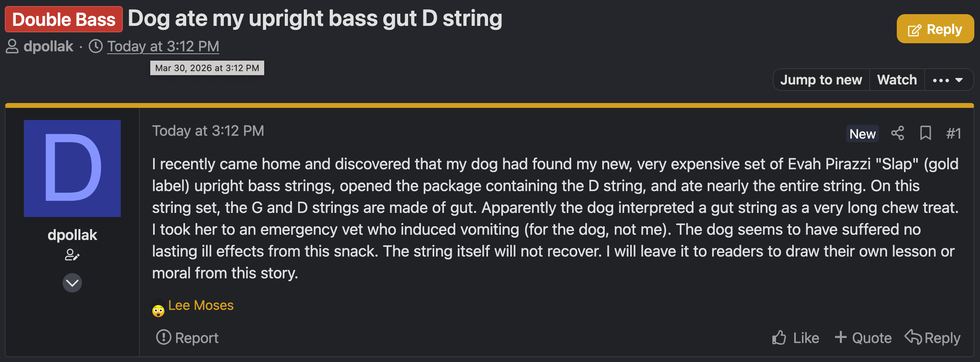Image resolution: width=980 pixels, height=362 pixels.
Task: Click Jump to new
Action: [821, 80]
